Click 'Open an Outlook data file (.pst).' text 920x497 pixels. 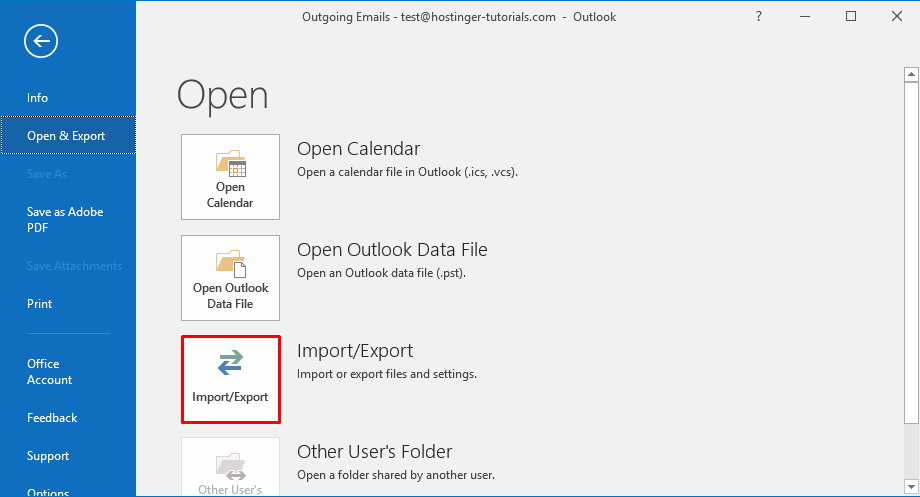[x=381, y=273]
